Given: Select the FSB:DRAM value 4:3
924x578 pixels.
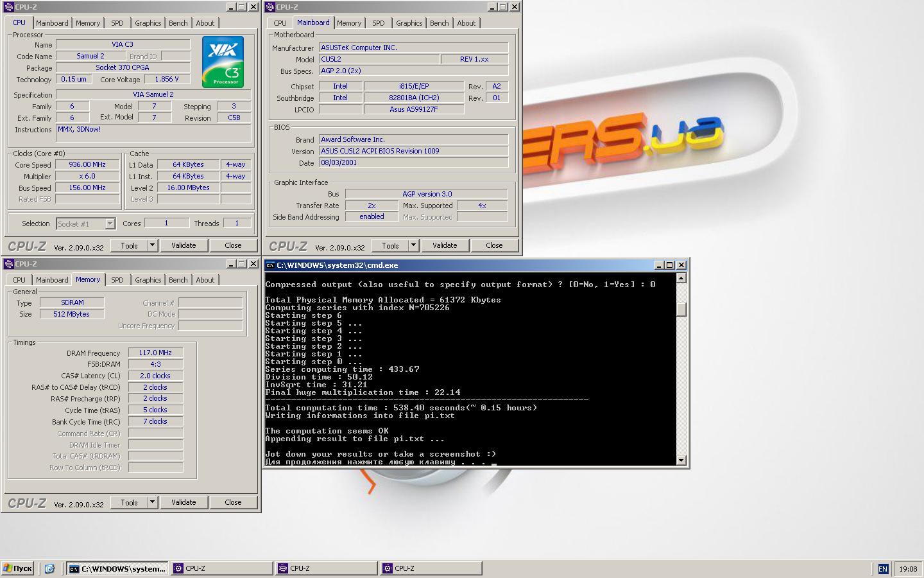Looking at the screenshot, I should pyautogui.click(x=155, y=364).
